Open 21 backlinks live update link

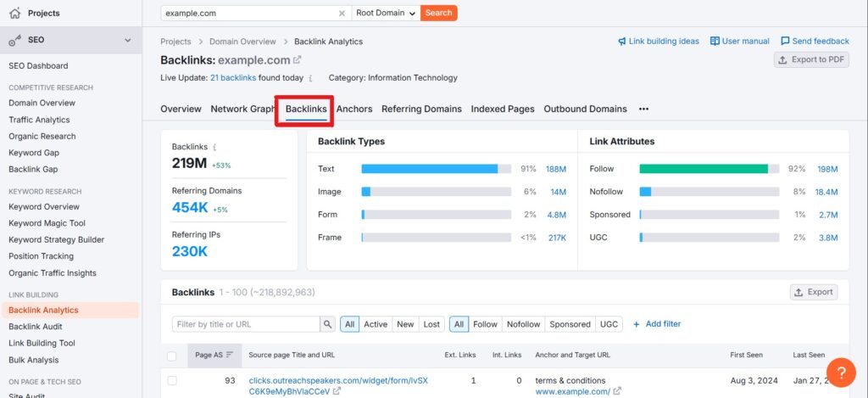pos(233,77)
